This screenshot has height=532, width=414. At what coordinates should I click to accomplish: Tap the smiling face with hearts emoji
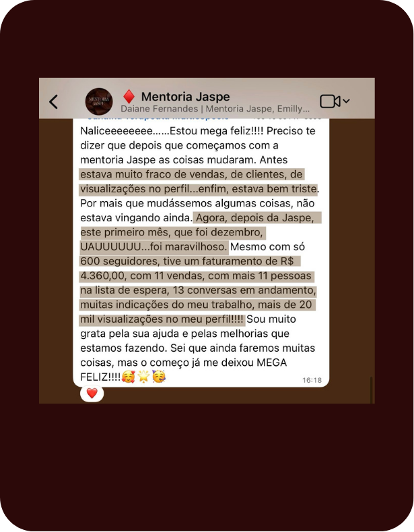[129, 377]
